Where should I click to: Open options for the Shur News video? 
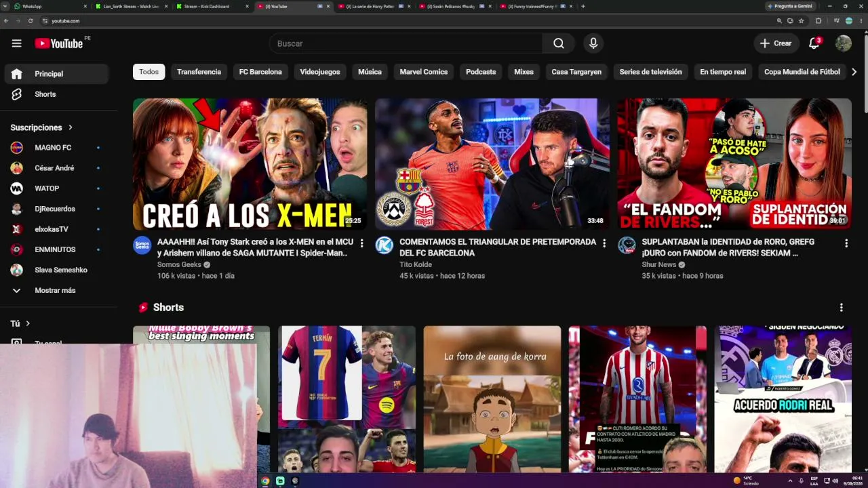tap(846, 243)
